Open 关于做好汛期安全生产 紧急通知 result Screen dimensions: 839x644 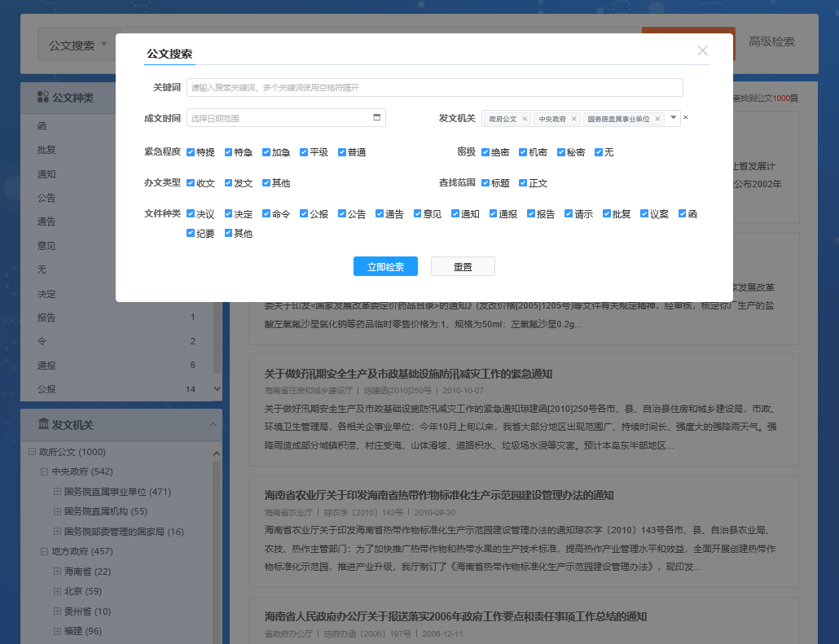408,374
